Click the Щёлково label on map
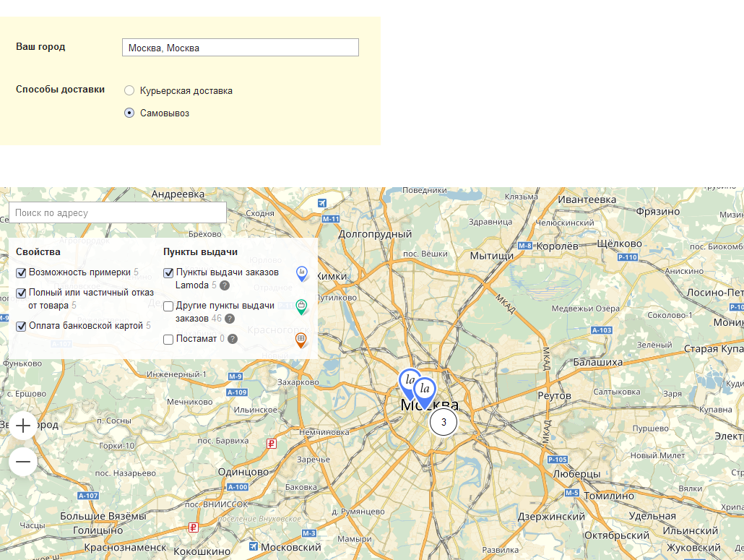The width and height of the screenshot is (744, 560). (x=619, y=244)
